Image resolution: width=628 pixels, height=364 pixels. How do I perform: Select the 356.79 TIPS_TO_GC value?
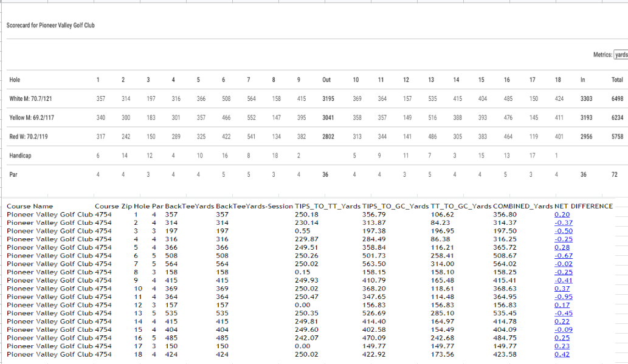[374, 215]
